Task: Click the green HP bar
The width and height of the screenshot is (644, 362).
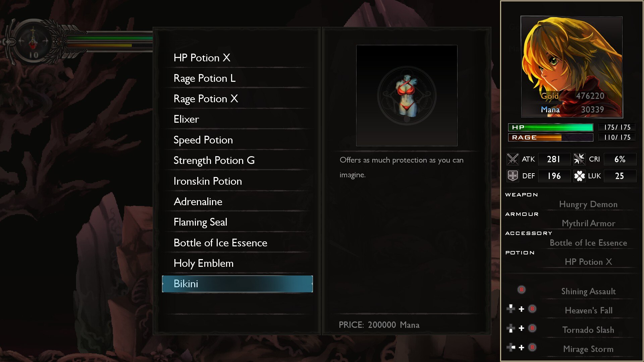Action: point(550,127)
